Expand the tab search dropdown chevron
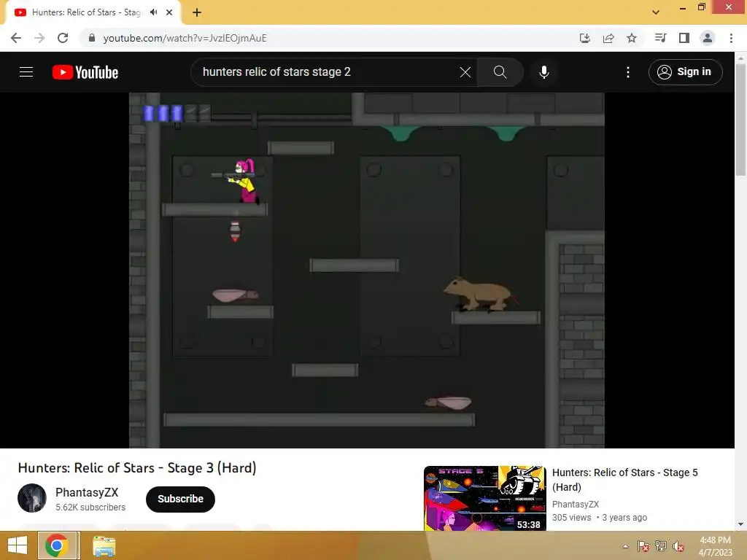Viewport: 747px width, 560px height. point(656,12)
